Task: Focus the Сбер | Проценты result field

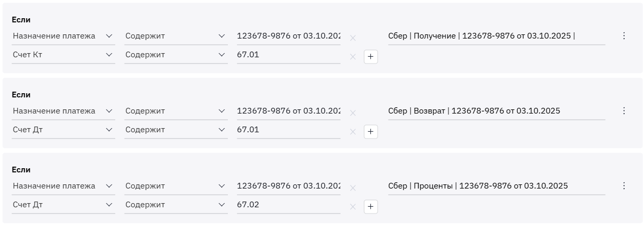Action: (496, 186)
